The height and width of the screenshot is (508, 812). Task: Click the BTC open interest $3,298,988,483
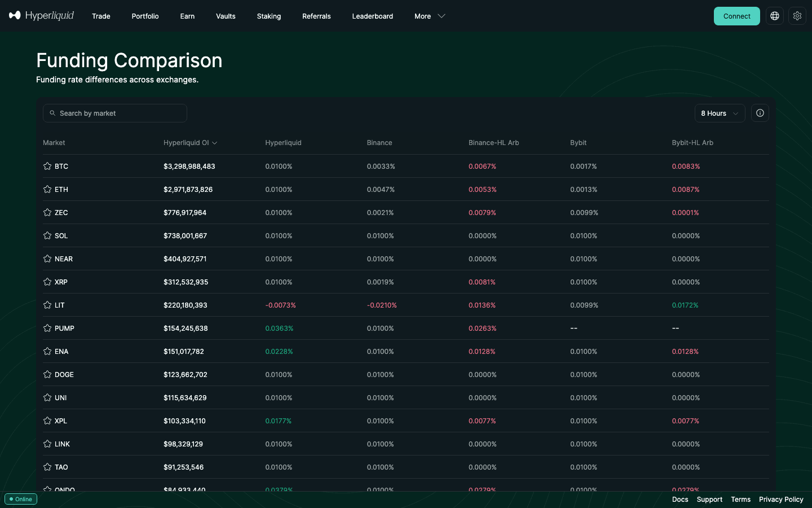tap(189, 166)
